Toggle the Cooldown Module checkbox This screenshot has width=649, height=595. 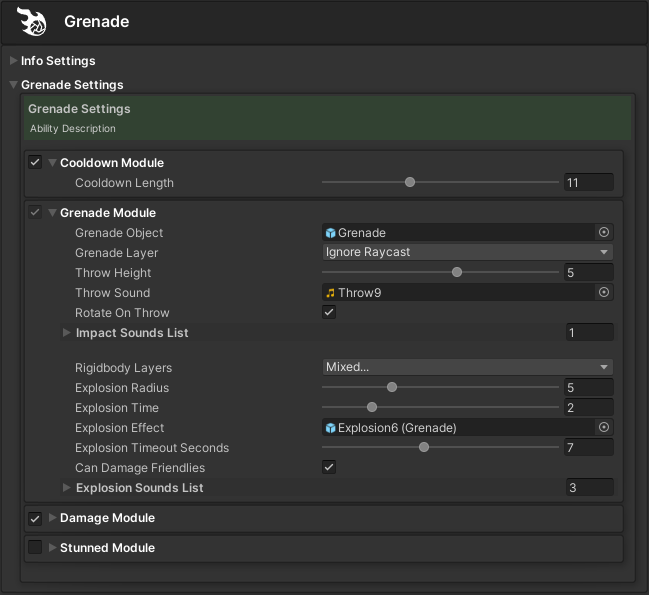click(35, 163)
